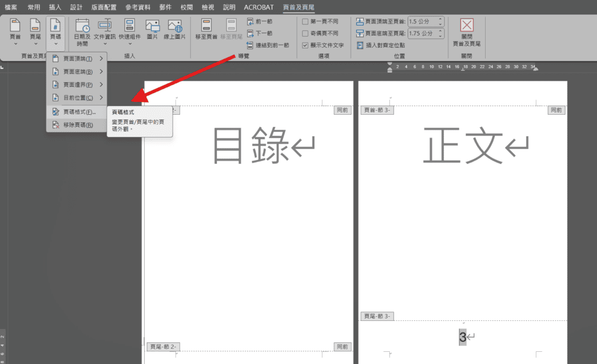Tick the 奇偶頁不同 checkbox

pos(305,33)
